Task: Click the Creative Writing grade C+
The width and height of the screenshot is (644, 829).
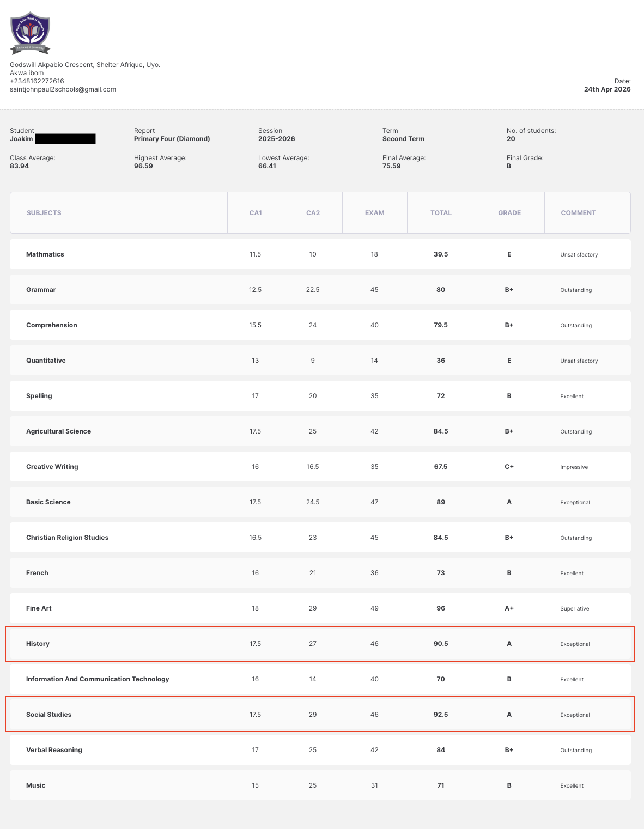Action: pyautogui.click(x=509, y=467)
